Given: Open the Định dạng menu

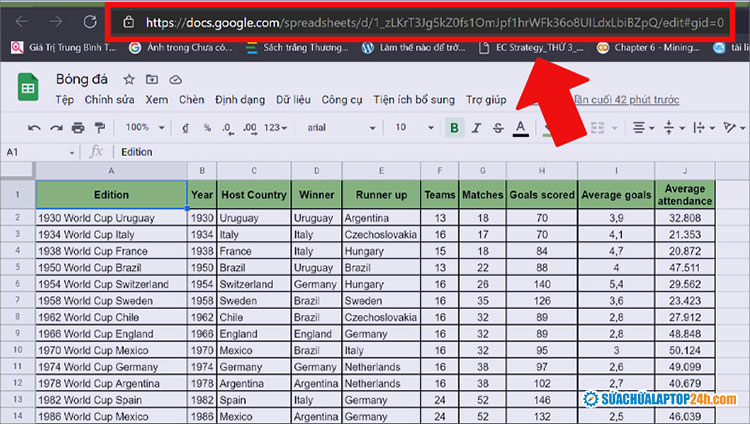Looking at the screenshot, I should coord(240,100).
